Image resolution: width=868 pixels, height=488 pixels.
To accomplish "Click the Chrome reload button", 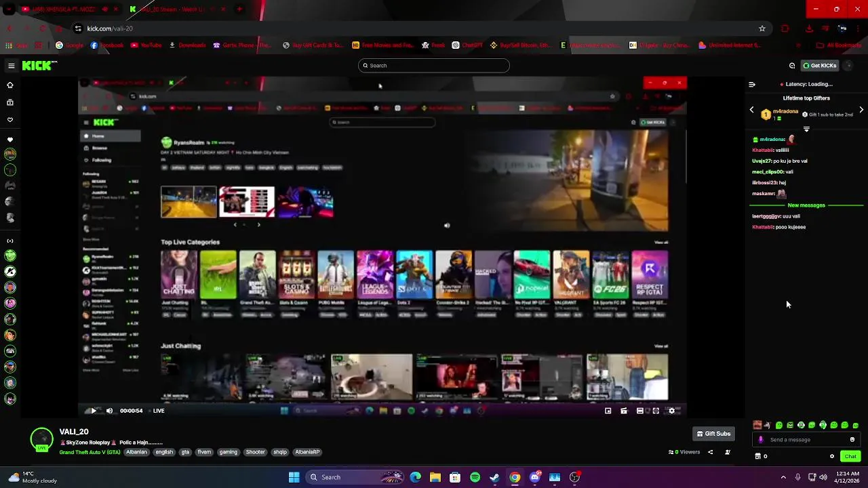I will (43, 28).
